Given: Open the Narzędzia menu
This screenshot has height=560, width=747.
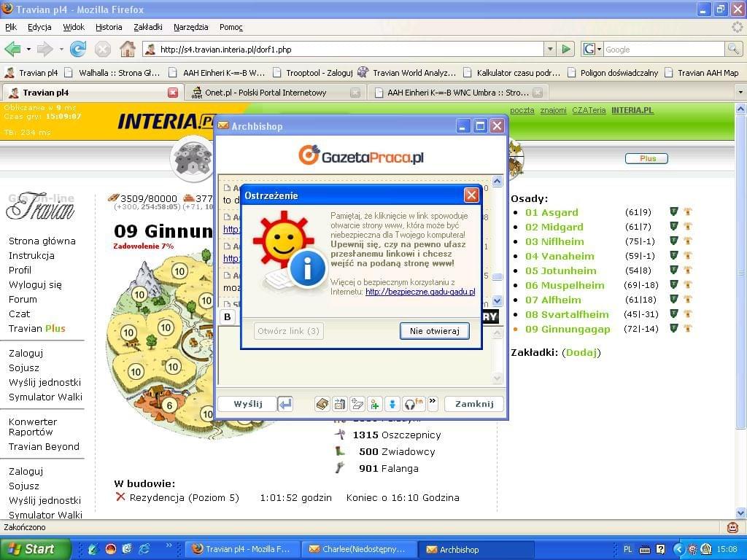Looking at the screenshot, I should coord(190,27).
